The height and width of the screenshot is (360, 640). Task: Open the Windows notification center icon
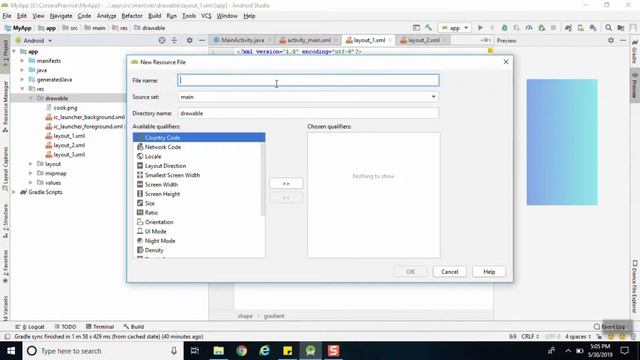(624, 351)
